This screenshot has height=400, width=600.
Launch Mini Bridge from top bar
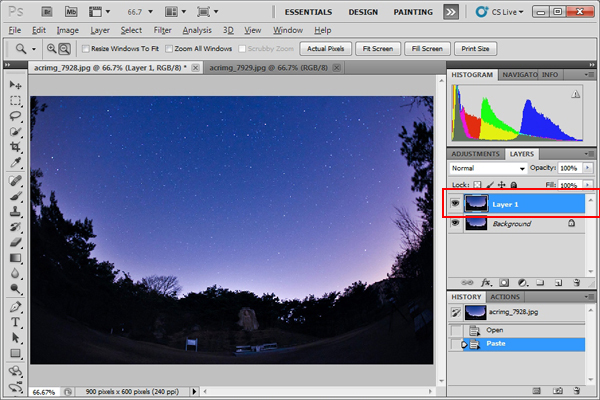[x=71, y=12]
